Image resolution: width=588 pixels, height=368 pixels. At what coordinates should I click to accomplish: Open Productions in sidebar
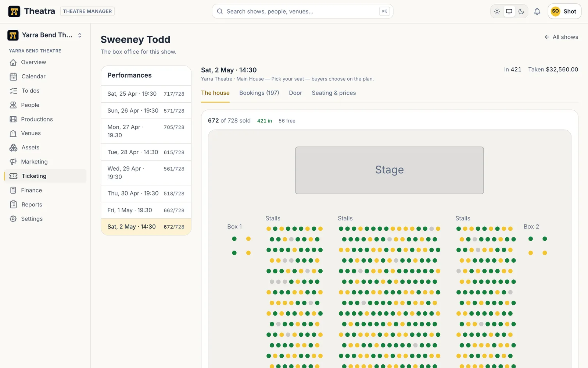click(45, 119)
